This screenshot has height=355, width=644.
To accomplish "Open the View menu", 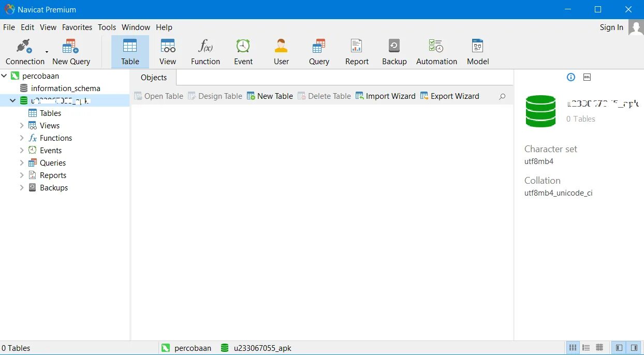I will pos(48,27).
